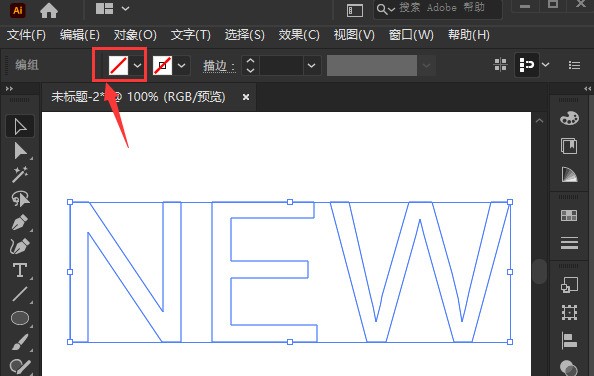Select the Direct Selection tool
The height and width of the screenshot is (376, 594).
click(x=20, y=151)
